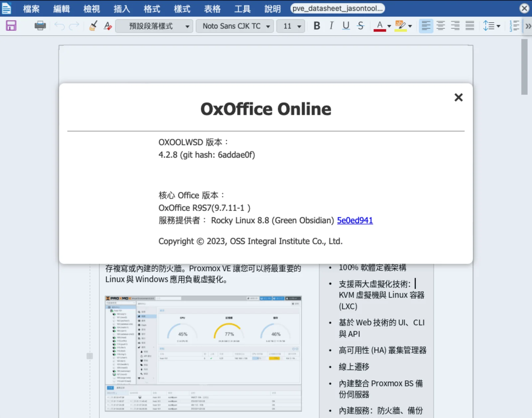Click the 線上遷移 bullet item
The width and height of the screenshot is (532, 418).
click(354, 367)
